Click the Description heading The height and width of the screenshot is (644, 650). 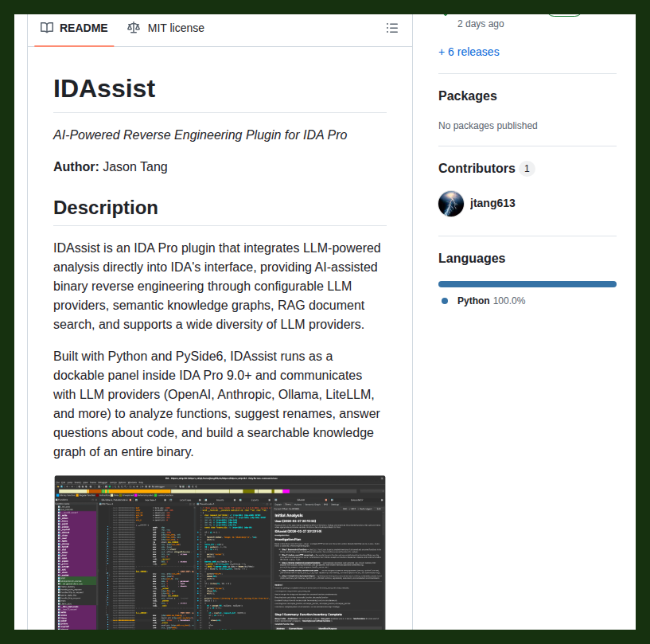coord(106,208)
